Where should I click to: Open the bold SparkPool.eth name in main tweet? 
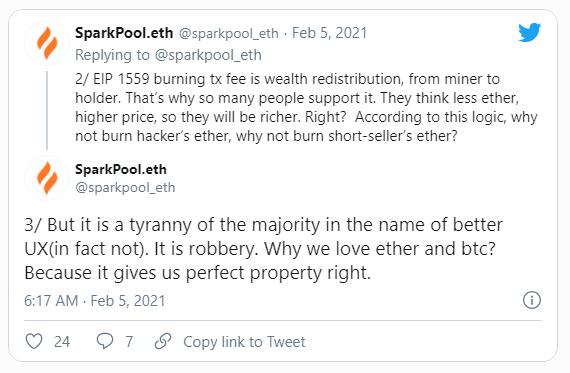[x=121, y=169]
